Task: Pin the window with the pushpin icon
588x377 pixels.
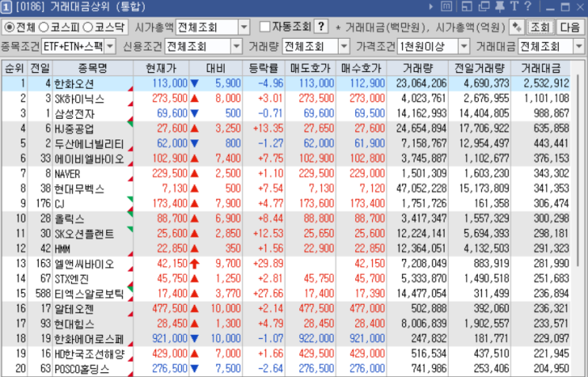Action: coord(499,6)
